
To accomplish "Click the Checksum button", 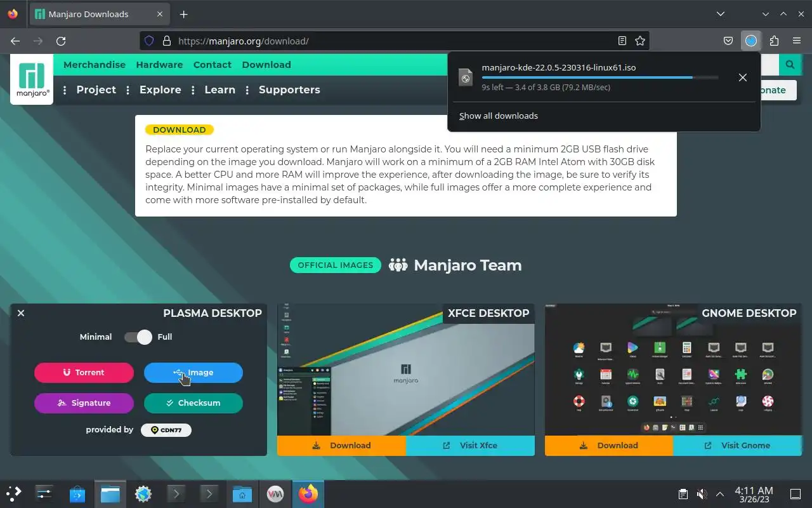I will pos(193,403).
